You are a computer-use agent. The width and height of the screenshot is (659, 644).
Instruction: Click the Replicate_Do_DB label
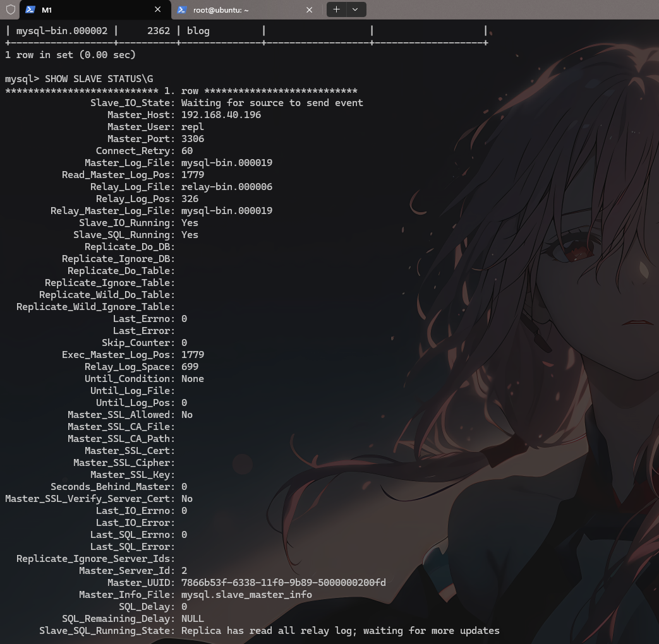tap(130, 247)
